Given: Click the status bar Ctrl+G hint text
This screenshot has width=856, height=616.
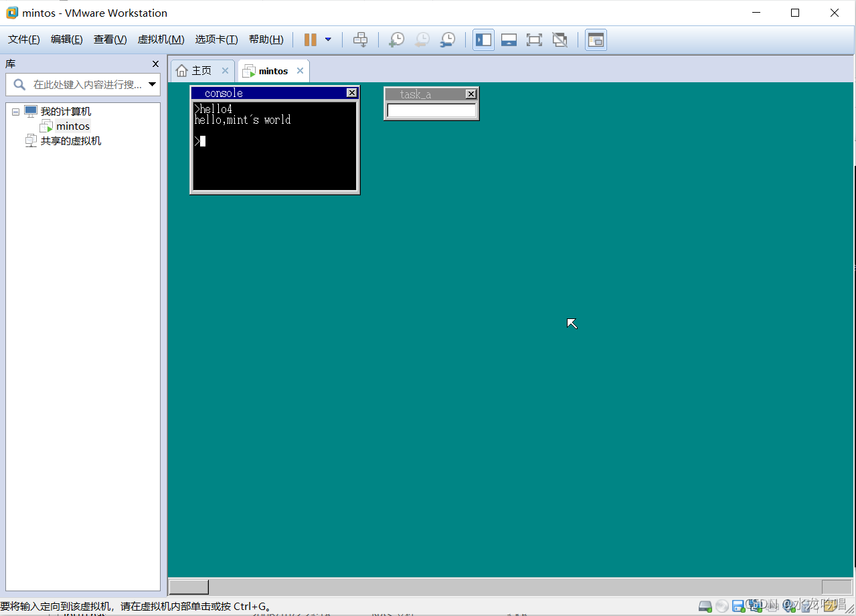Looking at the screenshot, I should pos(136,607).
